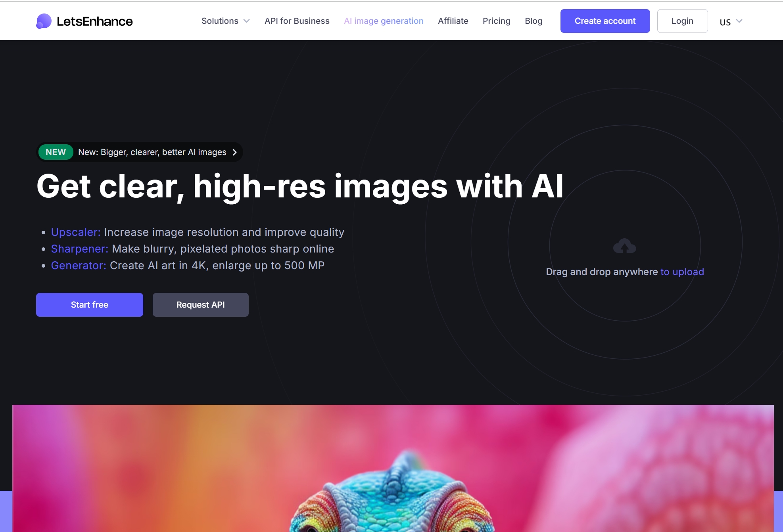783x532 pixels.
Task: Click the Create account button
Action: (605, 21)
